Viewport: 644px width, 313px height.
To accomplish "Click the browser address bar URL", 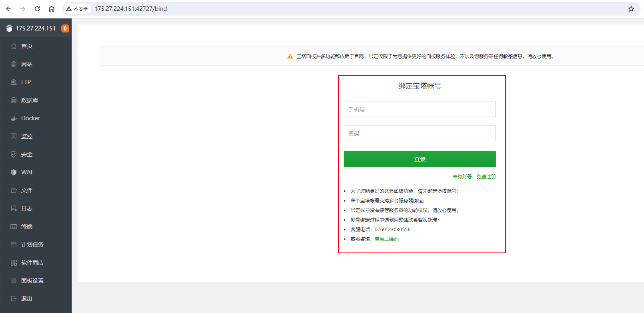I will (x=130, y=9).
